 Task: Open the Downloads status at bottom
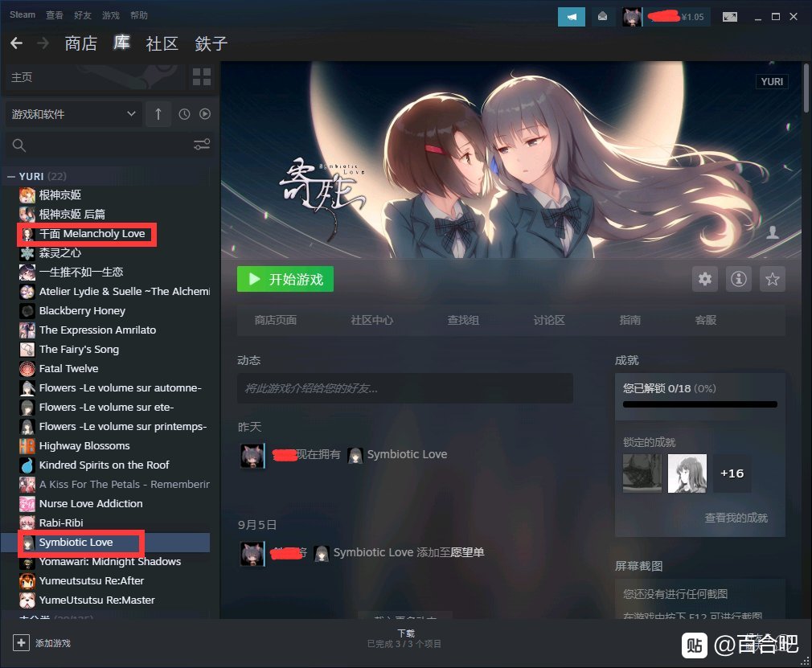pyautogui.click(x=404, y=638)
